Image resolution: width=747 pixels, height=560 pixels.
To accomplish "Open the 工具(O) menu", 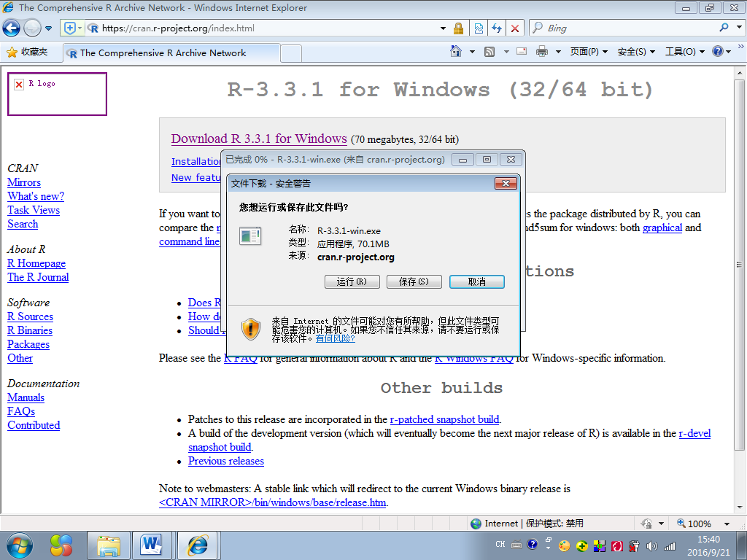I will tap(684, 52).
